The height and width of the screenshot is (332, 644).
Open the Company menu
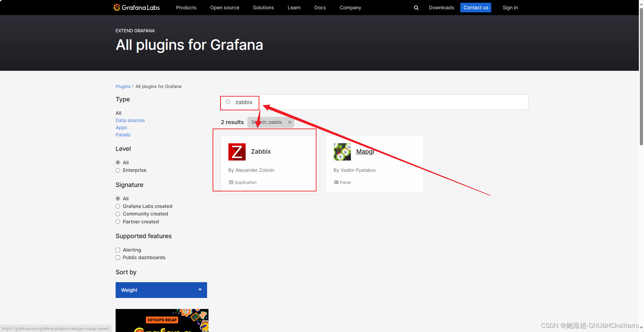(x=350, y=8)
